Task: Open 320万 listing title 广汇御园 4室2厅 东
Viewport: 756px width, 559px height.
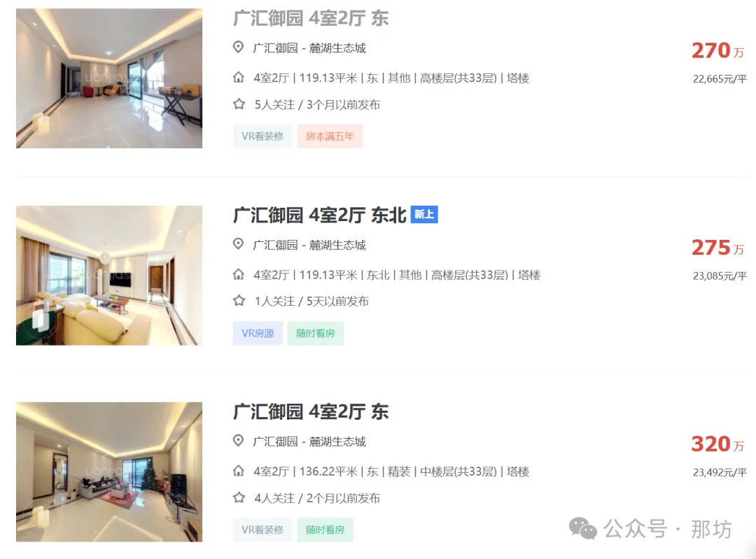Action: point(311,412)
